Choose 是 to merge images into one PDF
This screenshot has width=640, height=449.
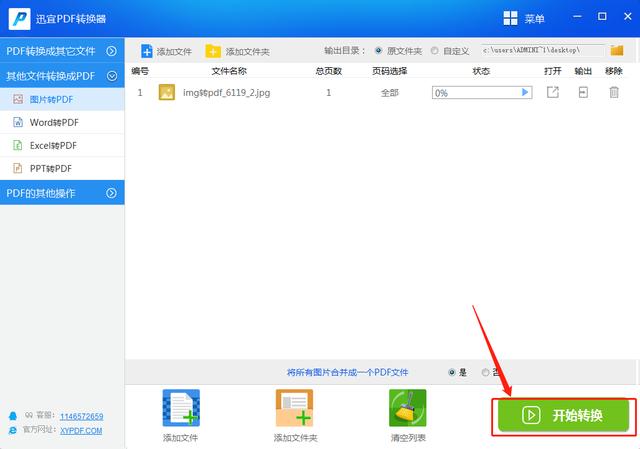click(451, 372)
